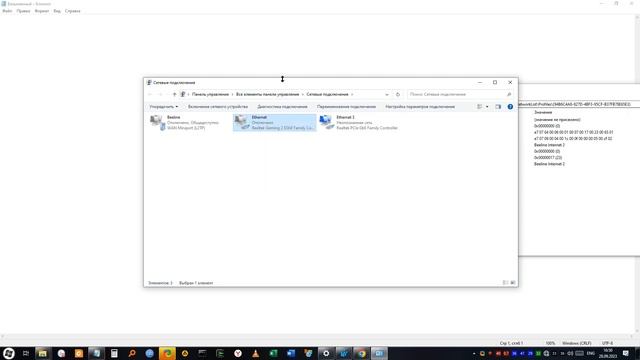
Task: Open Word from the taskbar
Action: pos(291,353)
